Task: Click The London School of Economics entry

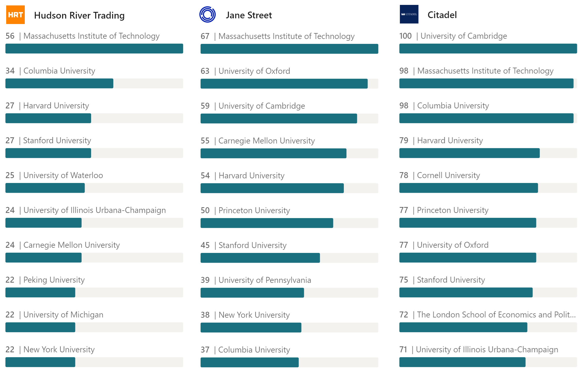Action: (x=496, y=315)
